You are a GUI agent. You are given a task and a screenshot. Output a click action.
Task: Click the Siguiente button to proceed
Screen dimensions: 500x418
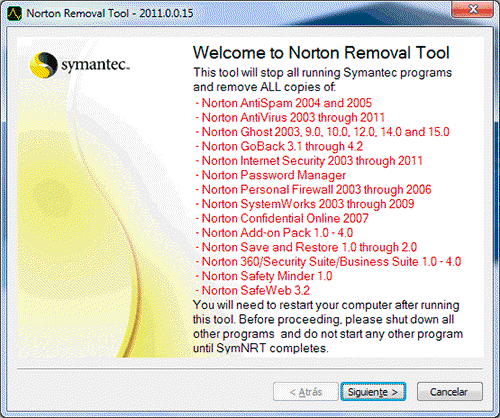coord(373,392)
